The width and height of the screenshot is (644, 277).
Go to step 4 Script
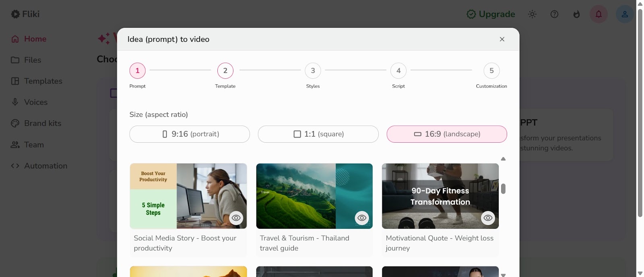click(x=398, y=71)
